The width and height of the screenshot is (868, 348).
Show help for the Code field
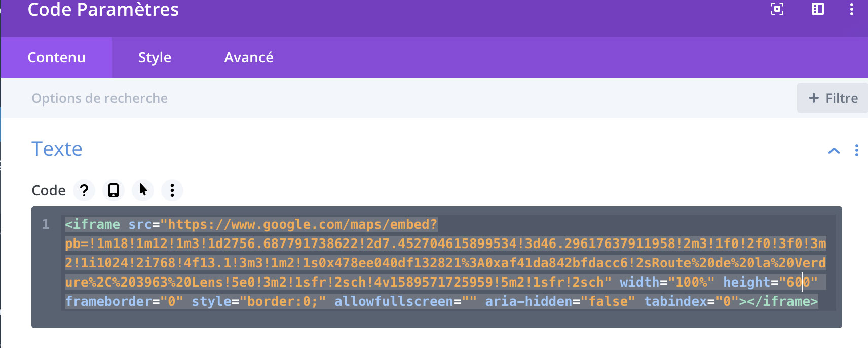pos(84,190)
